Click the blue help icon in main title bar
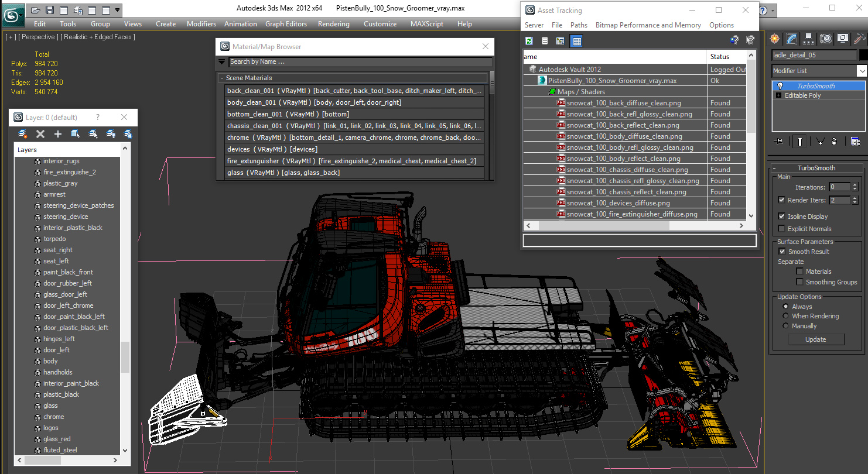Screen dimensions: 868x474 point(763,10)
